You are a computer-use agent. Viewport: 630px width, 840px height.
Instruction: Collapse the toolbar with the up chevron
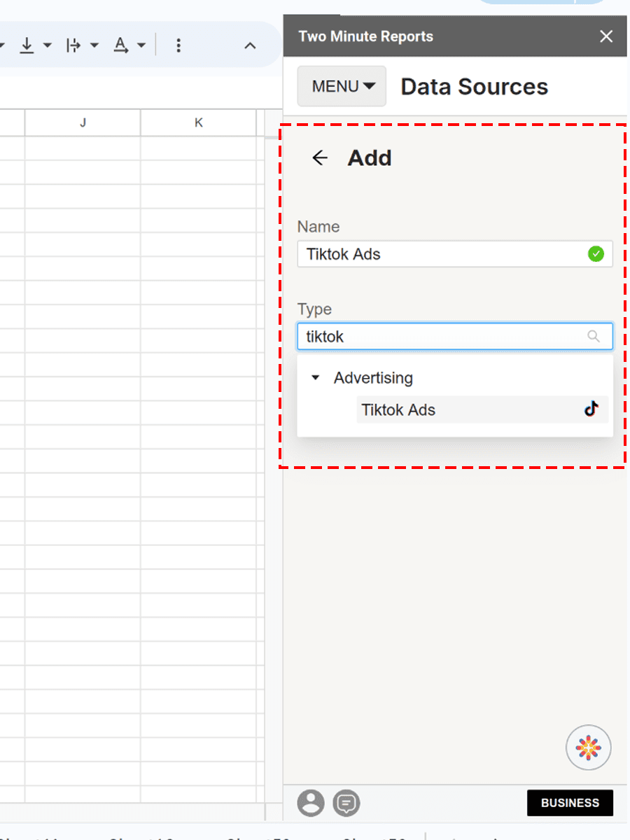tap(250, 45)
